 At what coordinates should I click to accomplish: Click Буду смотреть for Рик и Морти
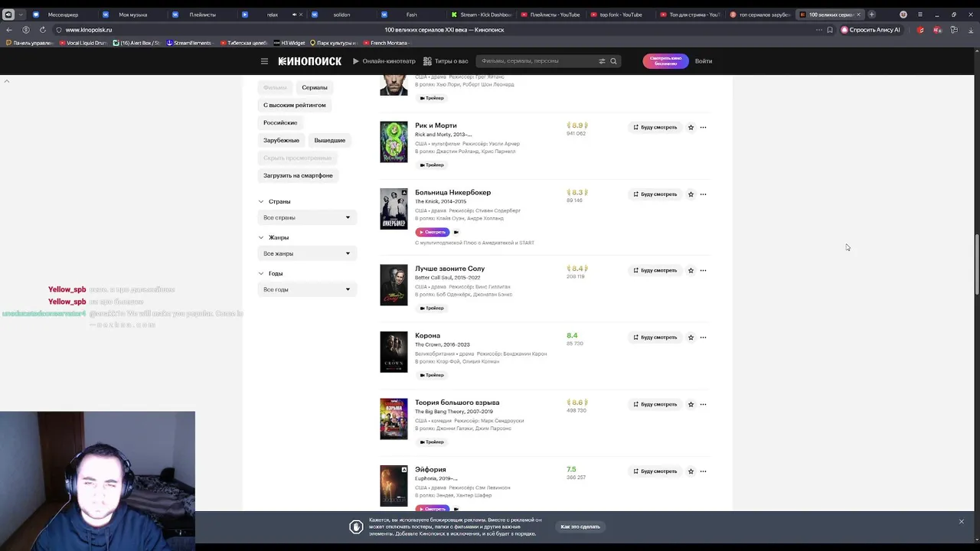click(655, 128)
